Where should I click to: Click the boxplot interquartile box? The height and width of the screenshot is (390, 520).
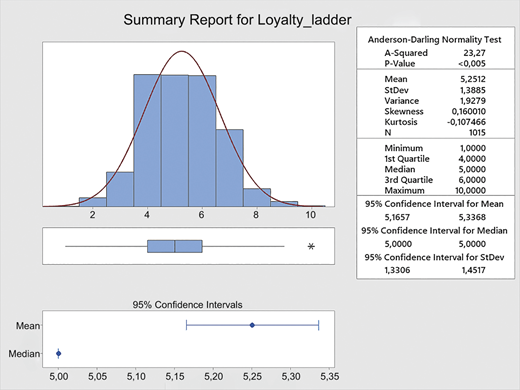(x=175, y=246)
